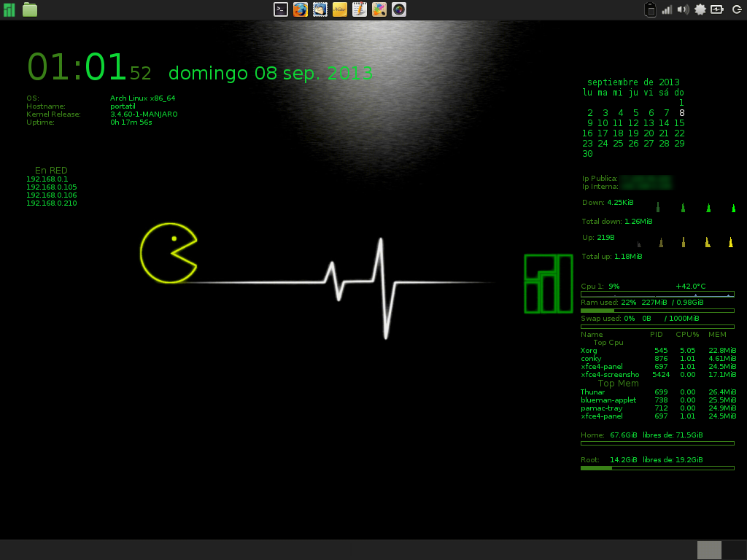This screenshot has height=560, width=747.
Task: Click the PID value 5424
Action: 661,375
